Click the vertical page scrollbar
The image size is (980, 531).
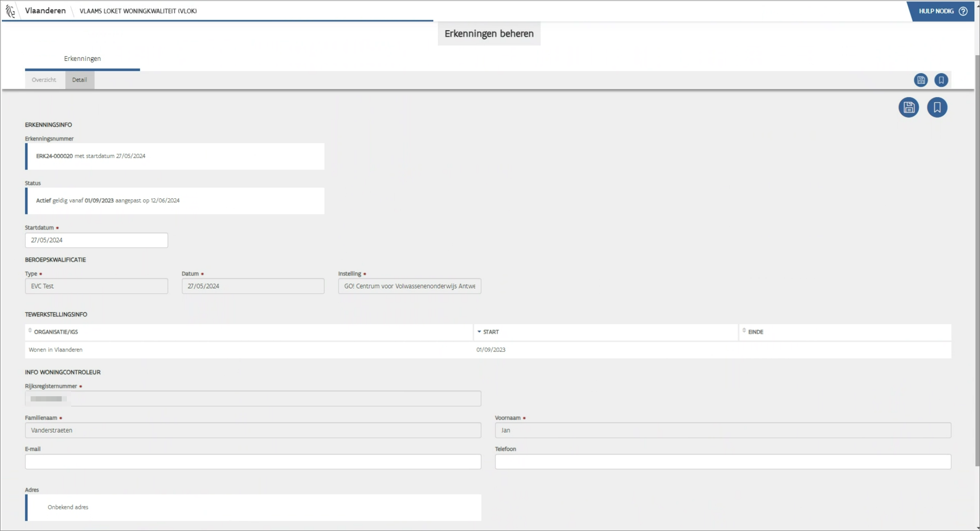977,259
